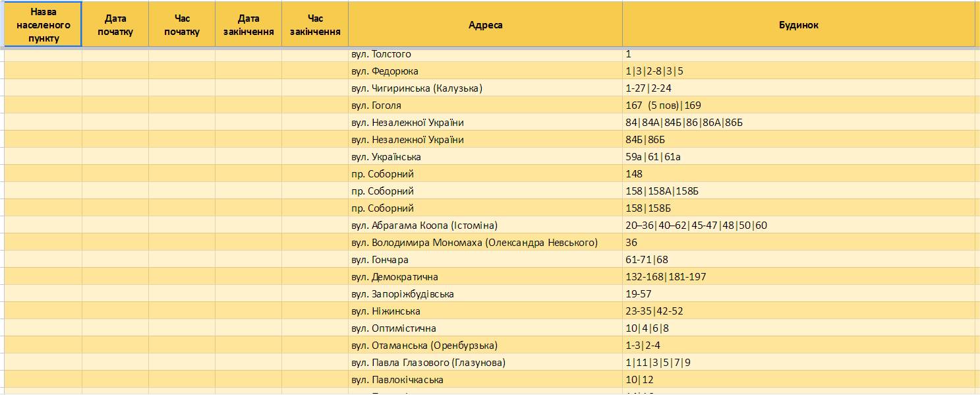Select the 'Час початку' column header
980x395 pixels.
click(x=182, y=24)
